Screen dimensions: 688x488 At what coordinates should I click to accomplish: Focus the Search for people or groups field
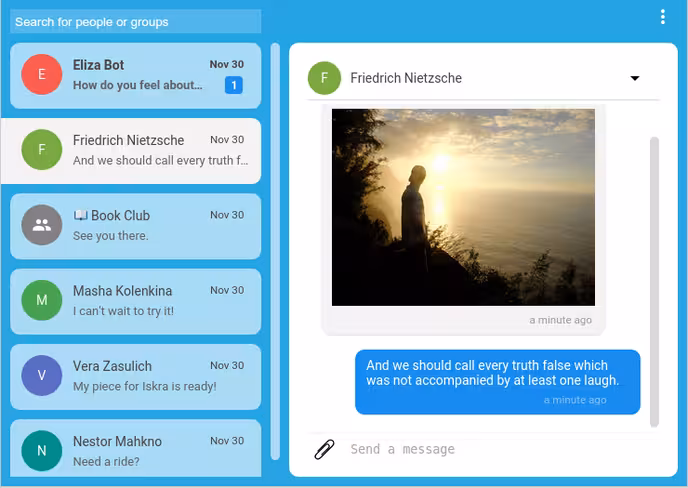click(x=136, y=22)
